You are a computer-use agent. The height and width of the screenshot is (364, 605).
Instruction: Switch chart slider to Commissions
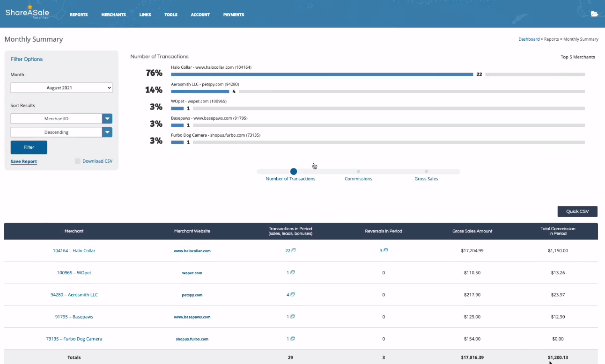[358, 172]
